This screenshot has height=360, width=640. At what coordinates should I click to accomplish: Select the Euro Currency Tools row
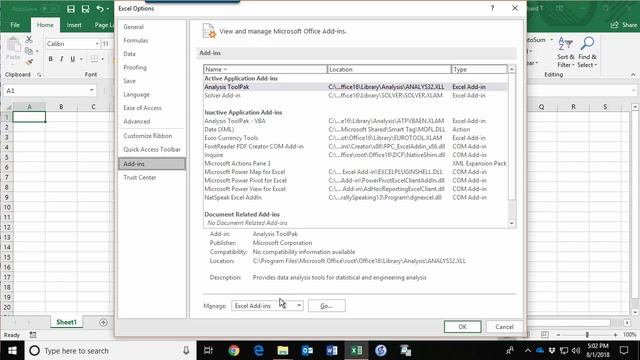pos(356,138)
